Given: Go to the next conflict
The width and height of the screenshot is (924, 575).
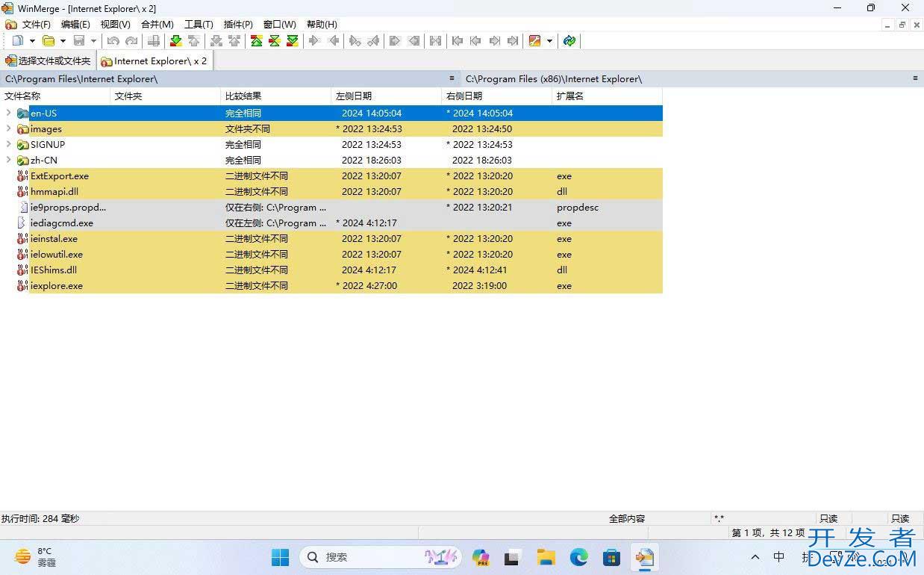Looking at the screenshot, I should pyautogui.click(x=216, y=40).
